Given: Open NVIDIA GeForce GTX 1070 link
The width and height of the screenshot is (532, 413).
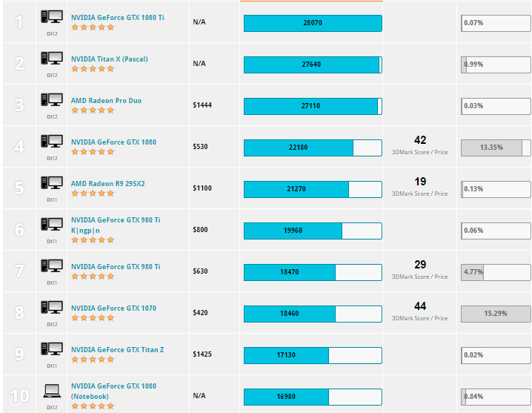Looking at the screenshot, I should (x=113, y=308).
